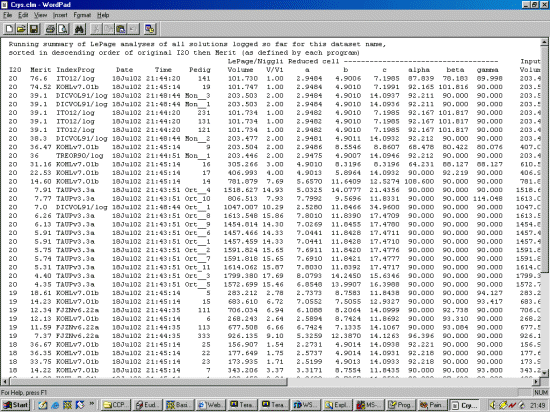
Task: Switch to the Pain taskbar window
Action: click(432, 405)
